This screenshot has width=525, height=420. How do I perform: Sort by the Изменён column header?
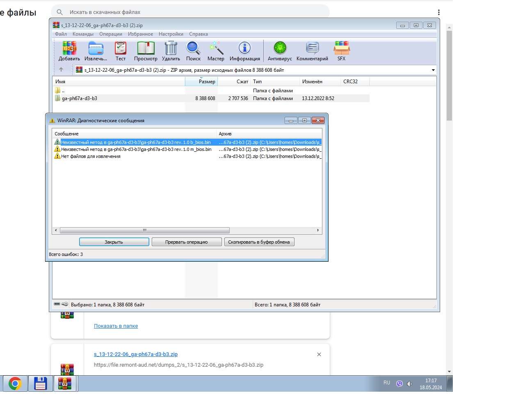point(320,82)
